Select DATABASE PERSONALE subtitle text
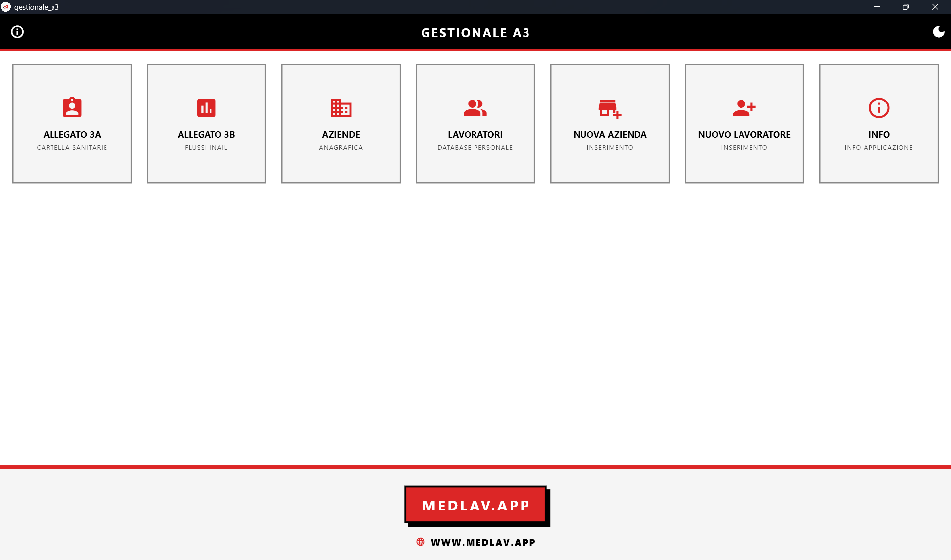Image resolution: width=951 pixels, height=560 pixels. click(475, 147)
